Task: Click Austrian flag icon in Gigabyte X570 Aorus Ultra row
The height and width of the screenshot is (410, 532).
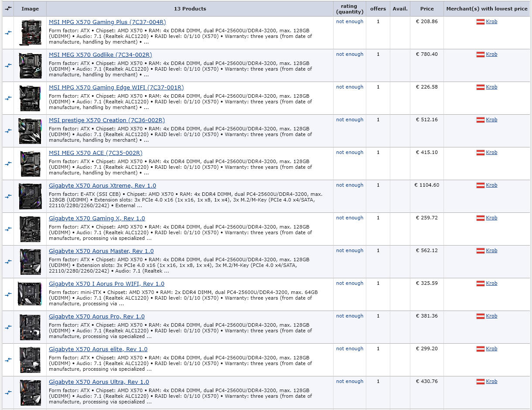Action: 481,382
